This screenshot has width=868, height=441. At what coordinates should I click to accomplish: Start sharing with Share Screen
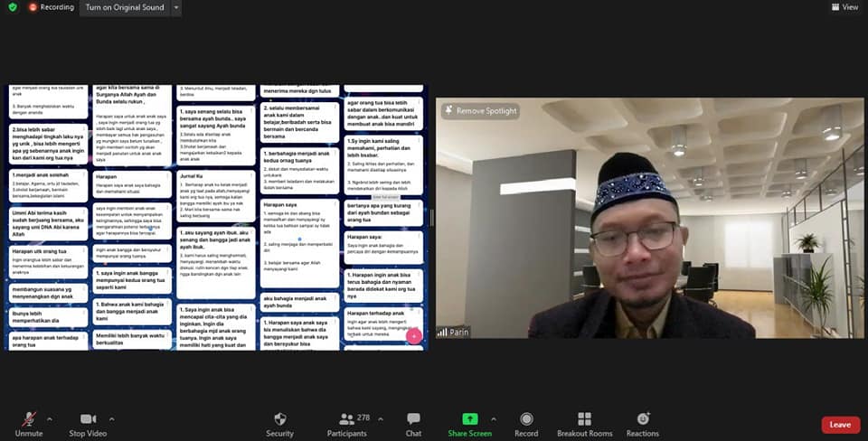coord(469,423)
